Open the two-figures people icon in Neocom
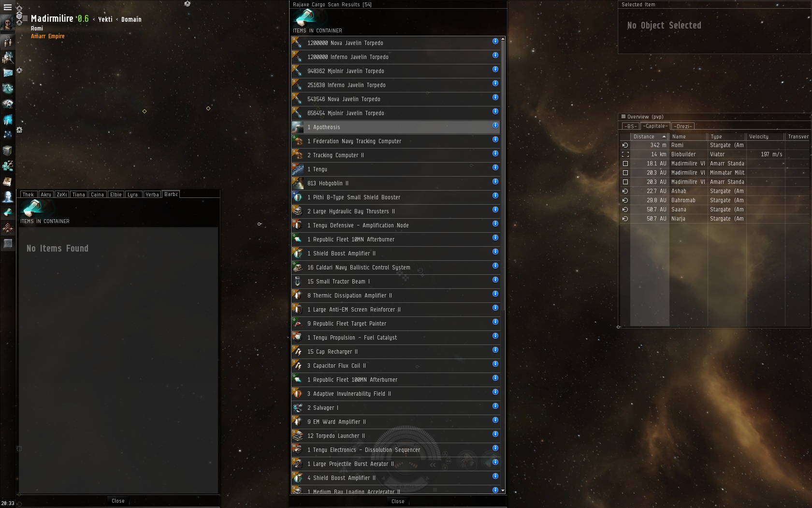The image size is (812, 508). [8, 42]
